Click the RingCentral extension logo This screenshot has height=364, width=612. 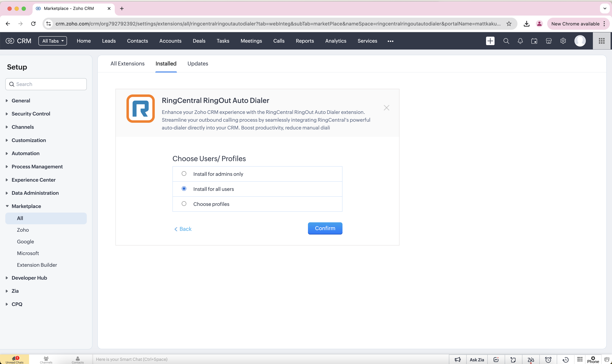pyautogui.click(x=140, y=108)
